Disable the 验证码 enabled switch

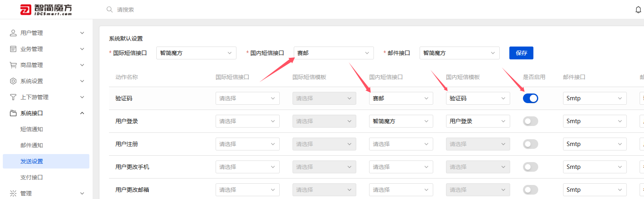pos(530,98)
